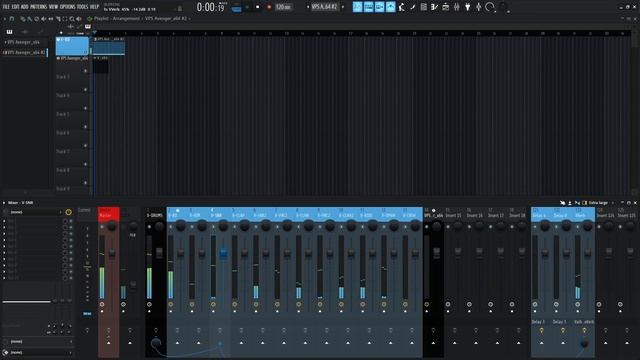Image resolution: width=640 pixels, height=360 pixels.
Task: Open the EDIT menu
Action: (16, 7)
